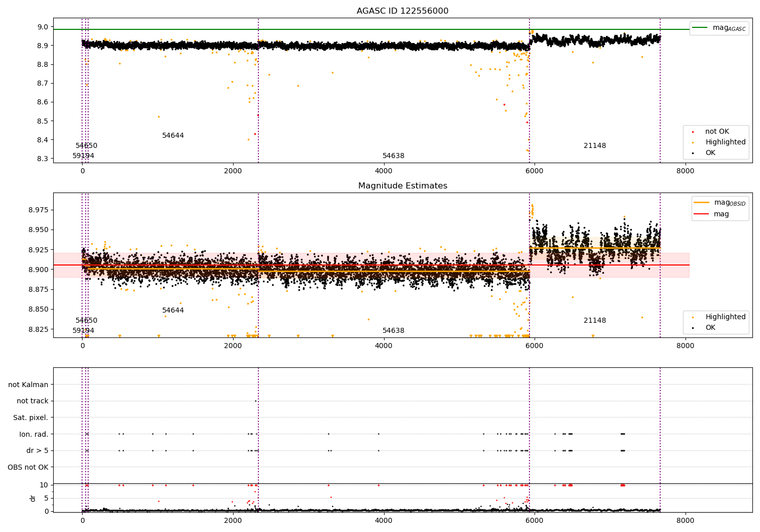The image size is (760, 532).
Task: Click the '8.925' y-axis tick label
Action: click(x=39, y=250)
